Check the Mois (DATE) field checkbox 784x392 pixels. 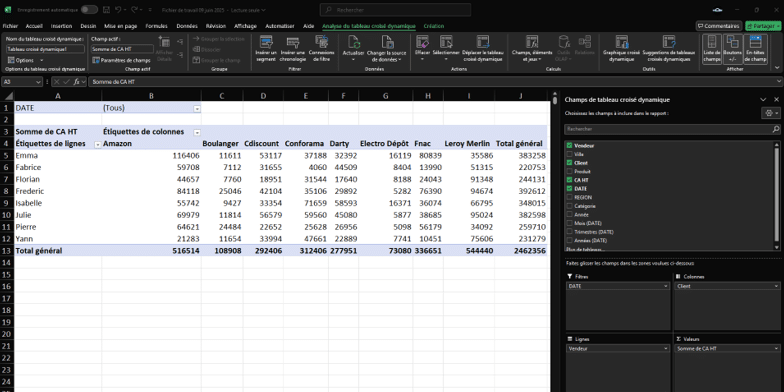tap(570, 223)
